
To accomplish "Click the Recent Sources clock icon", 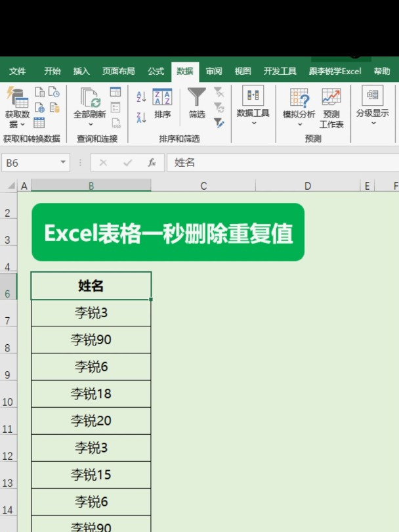I will coord(54,91).
